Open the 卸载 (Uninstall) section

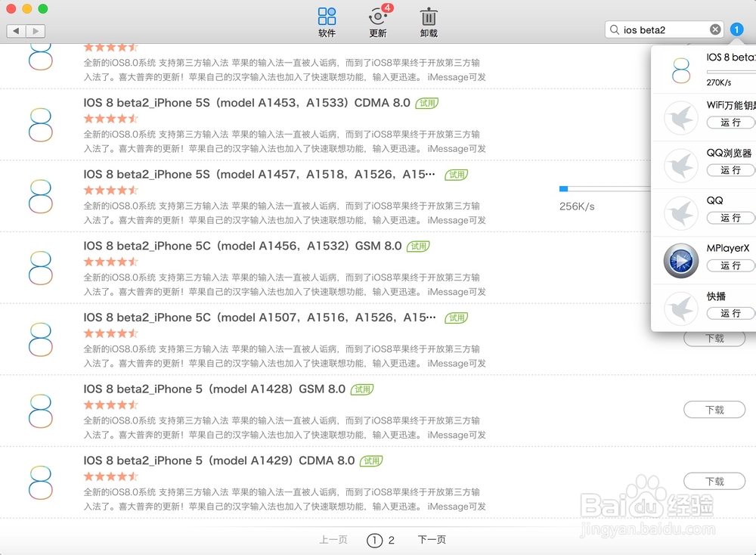point(429,22)
